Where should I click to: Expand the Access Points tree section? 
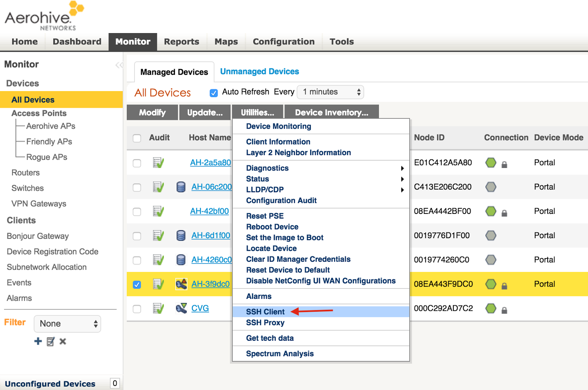click(x=39, y=113)
